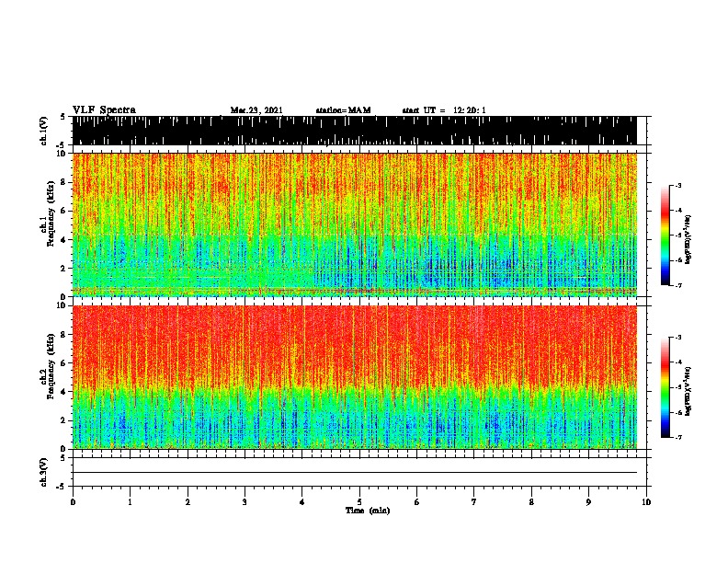Click time axis tick label '1'

(130, 502)
